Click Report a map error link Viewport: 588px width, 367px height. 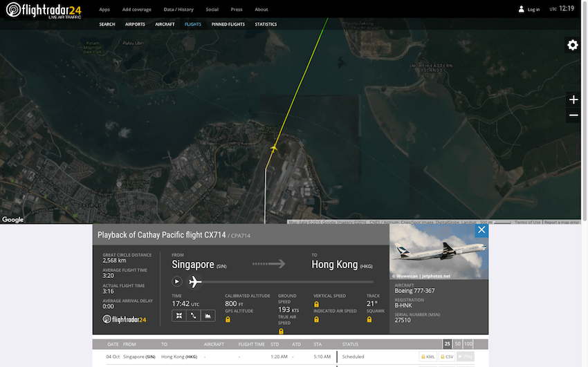point(562,222)
